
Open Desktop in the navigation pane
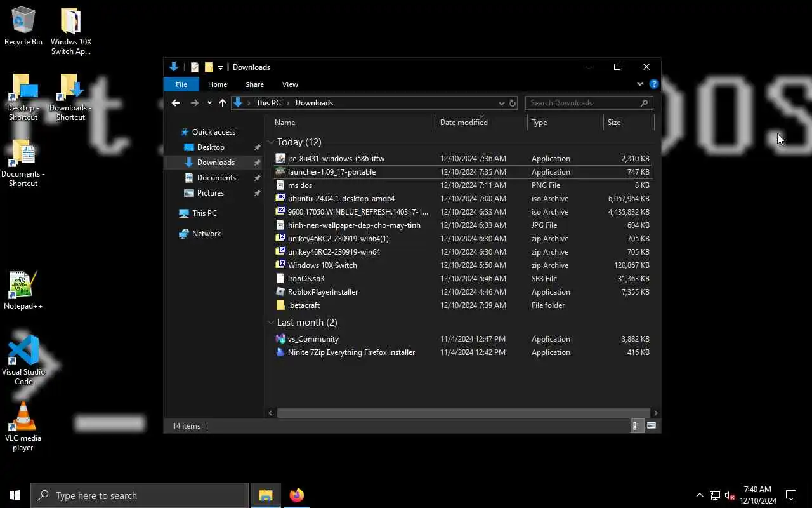tap(211, 147)
